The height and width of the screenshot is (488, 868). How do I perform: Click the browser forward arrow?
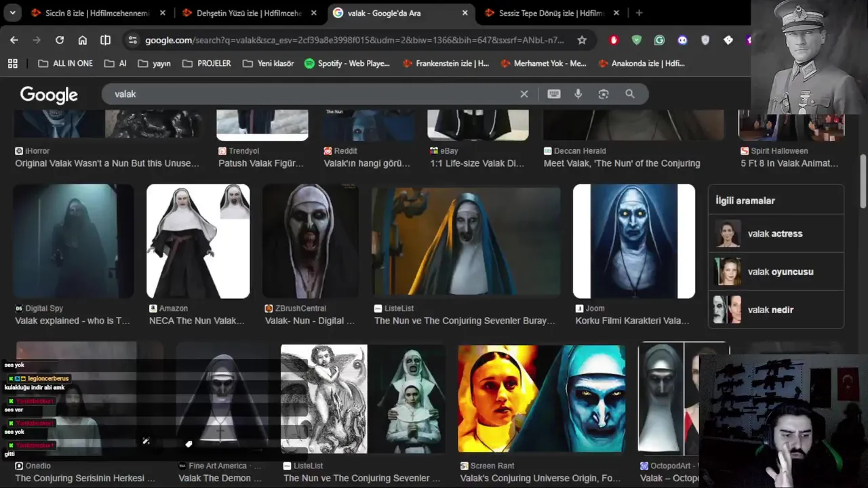tap(37, 40)
